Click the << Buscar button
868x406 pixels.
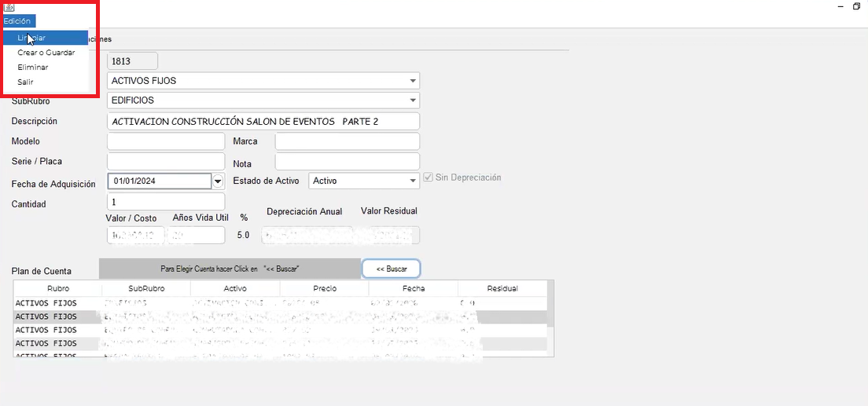click(x=392, y=269)
